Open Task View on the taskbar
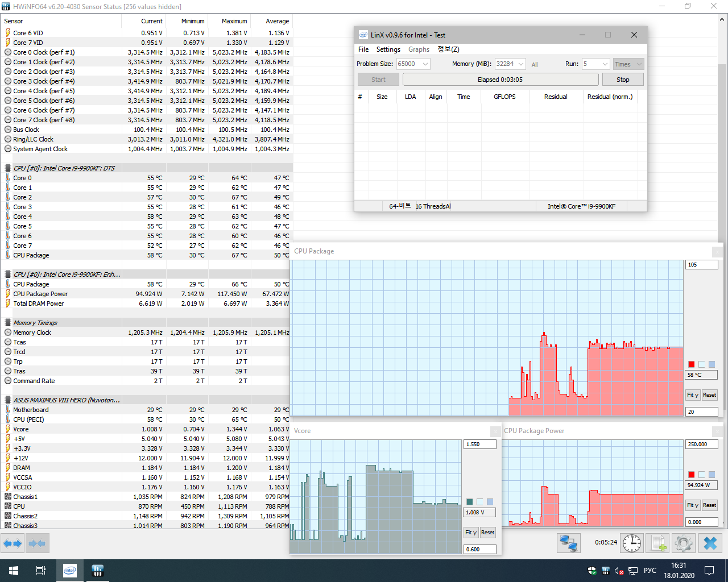This screenshot has width=728, height=582. point(41,571)
